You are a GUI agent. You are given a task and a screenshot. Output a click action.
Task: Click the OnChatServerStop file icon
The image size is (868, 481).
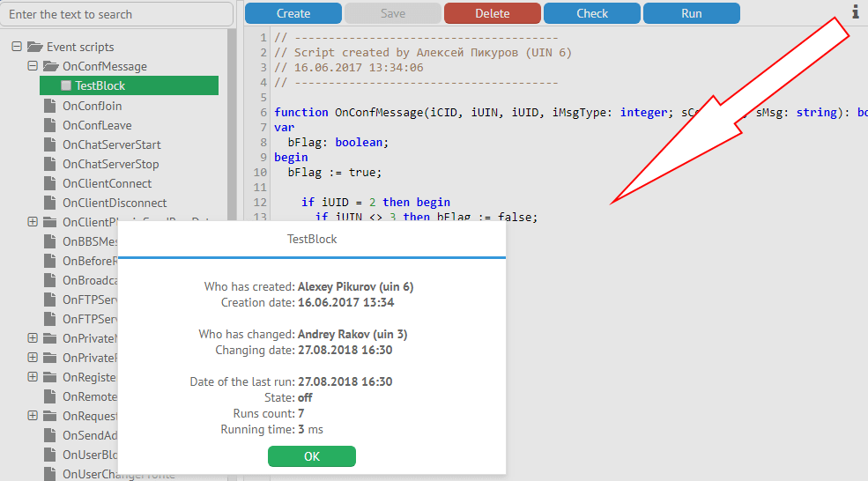[x=50, y=164]
